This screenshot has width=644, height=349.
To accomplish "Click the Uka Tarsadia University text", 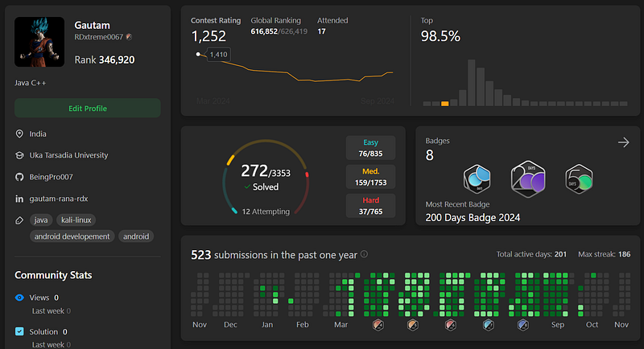I will (x=68, y=155).
